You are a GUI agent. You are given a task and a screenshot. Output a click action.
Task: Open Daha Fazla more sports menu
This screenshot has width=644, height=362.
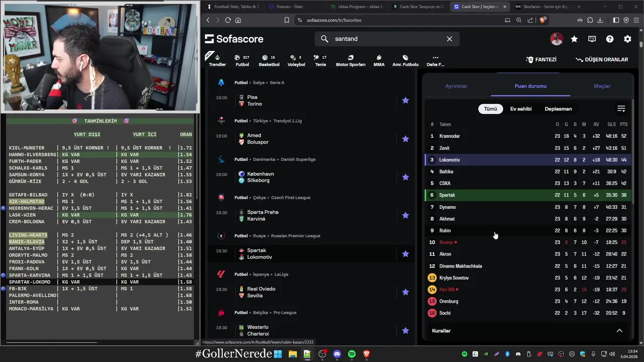click(435, 60)
